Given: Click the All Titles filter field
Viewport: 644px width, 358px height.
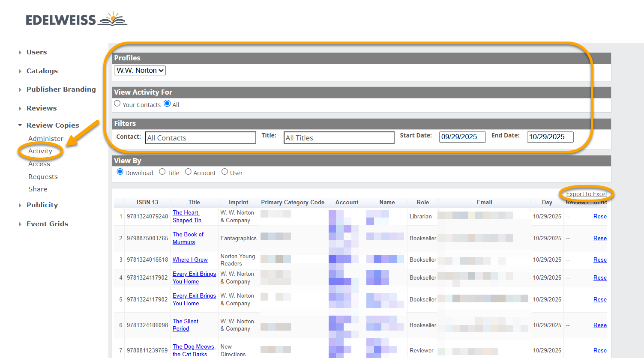Looking at the screenshot, I should pyautogui.click(x=338, y=138).
